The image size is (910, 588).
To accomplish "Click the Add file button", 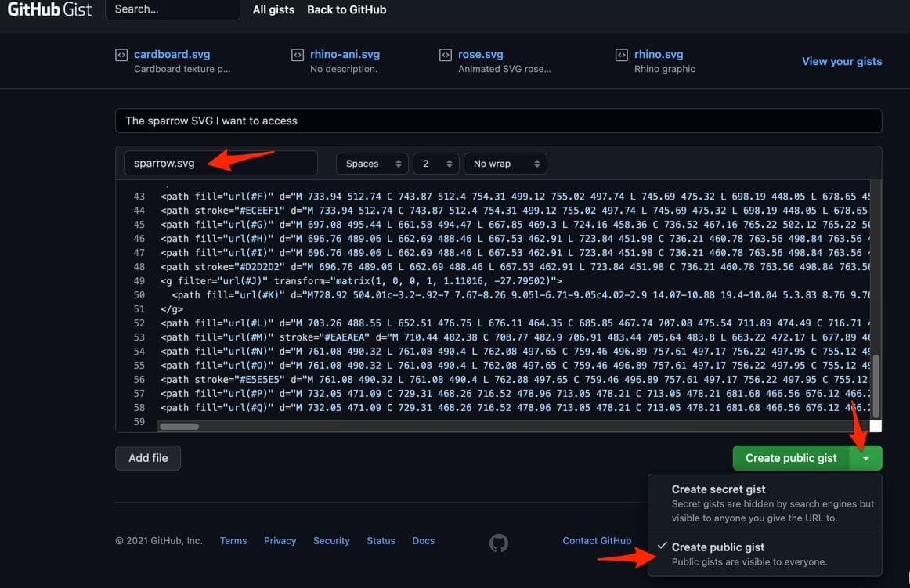I will click(x=148, y=458).
